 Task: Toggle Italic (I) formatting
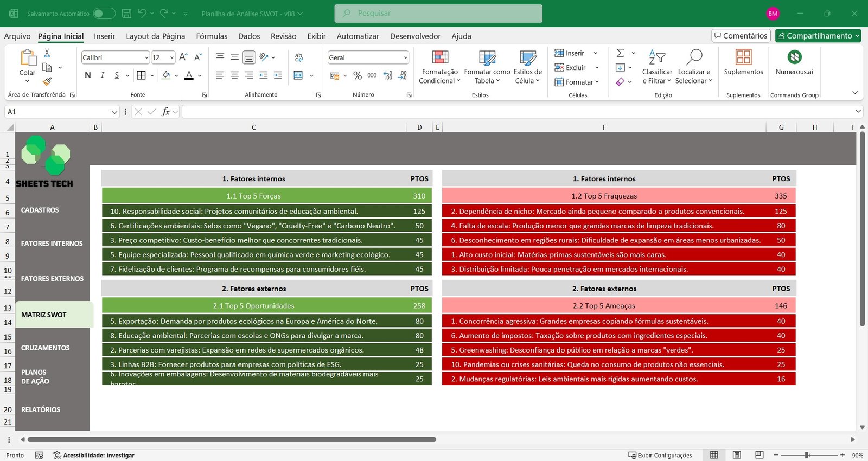[102, 75]
